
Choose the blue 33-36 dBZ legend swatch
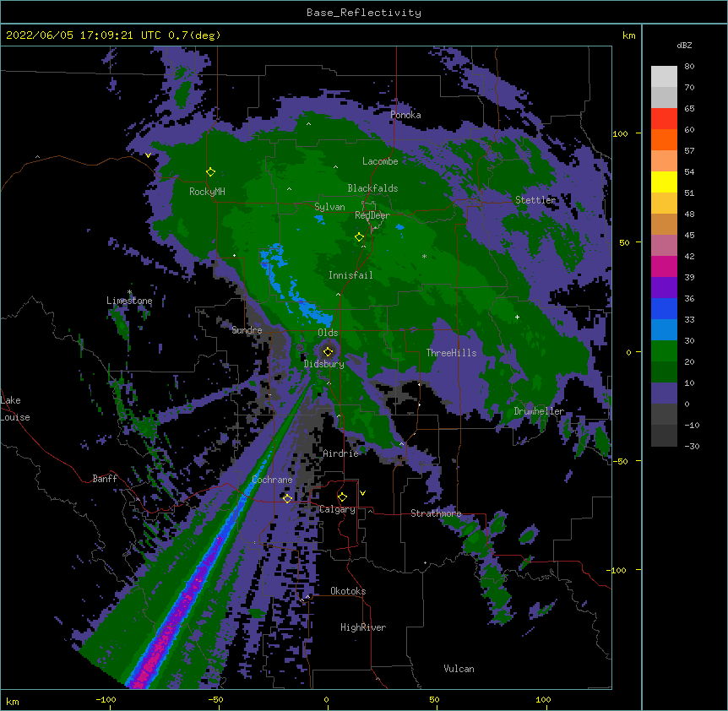(664, 308)
